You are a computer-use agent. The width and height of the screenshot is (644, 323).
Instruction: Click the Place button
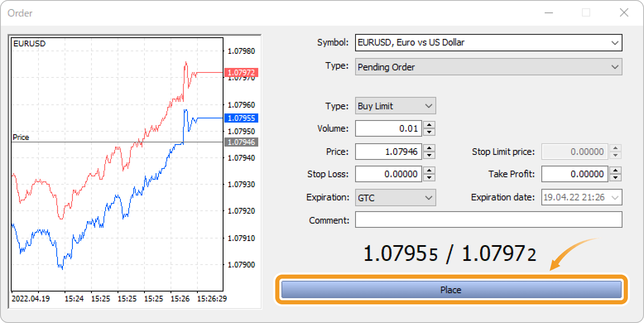[x=451, y=290]
